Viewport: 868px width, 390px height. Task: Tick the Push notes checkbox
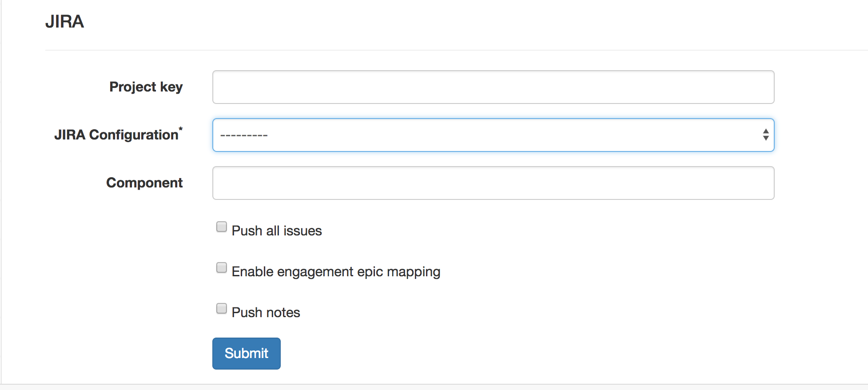click(221, 308)
